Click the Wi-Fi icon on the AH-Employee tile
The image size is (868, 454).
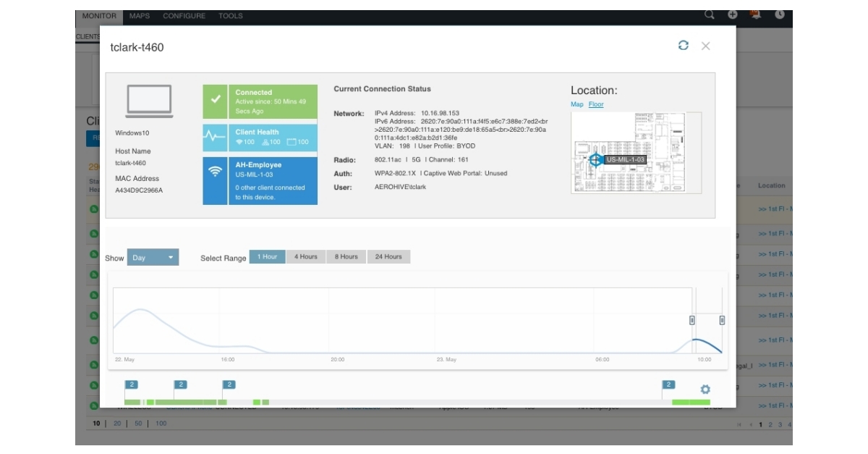pos(215,172)
